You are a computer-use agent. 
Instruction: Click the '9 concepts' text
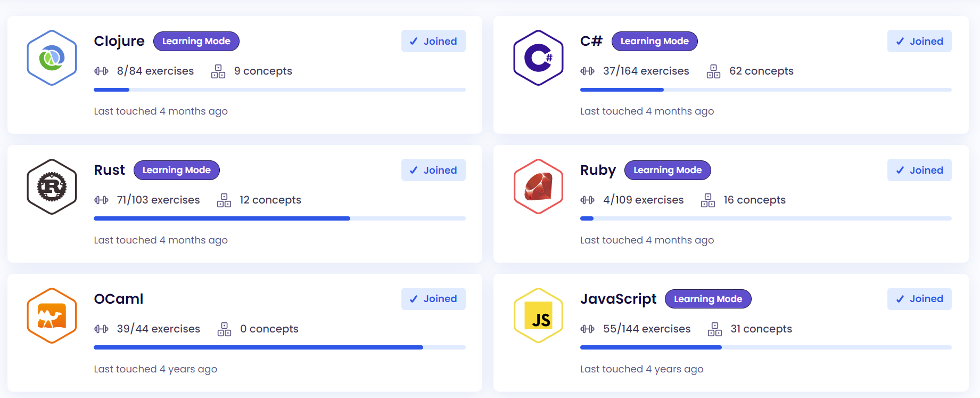(x=263, y=71)
